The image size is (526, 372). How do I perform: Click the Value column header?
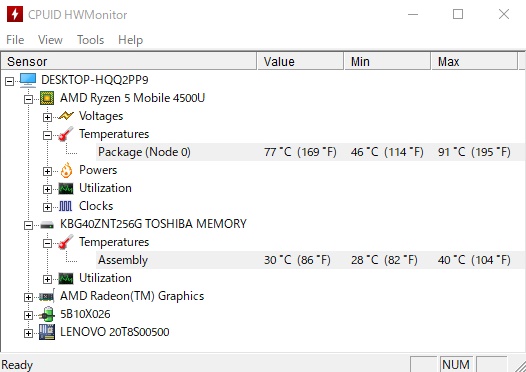300,61
